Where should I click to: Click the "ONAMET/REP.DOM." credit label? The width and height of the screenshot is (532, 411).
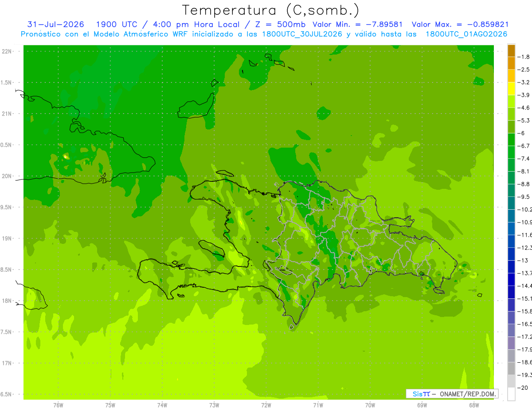click(x=468, y=394)
